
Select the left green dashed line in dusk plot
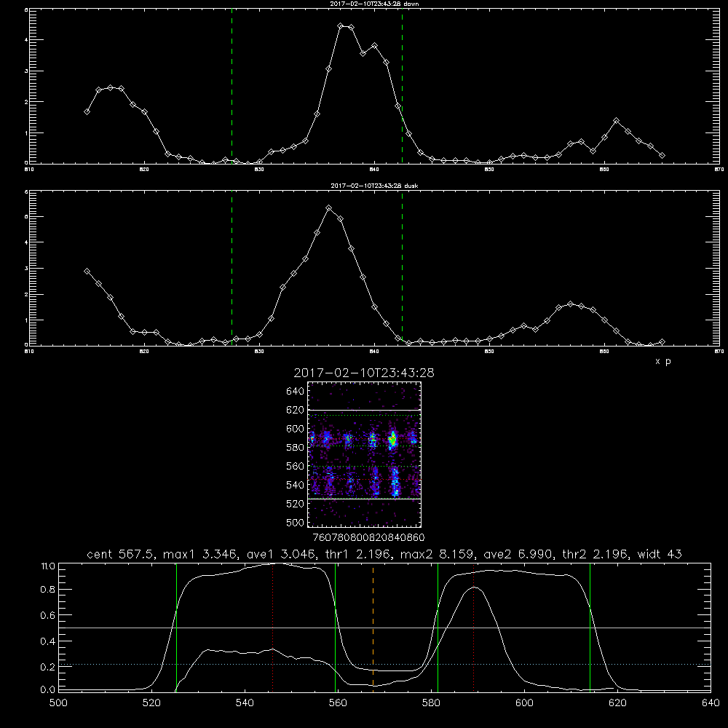232,268
